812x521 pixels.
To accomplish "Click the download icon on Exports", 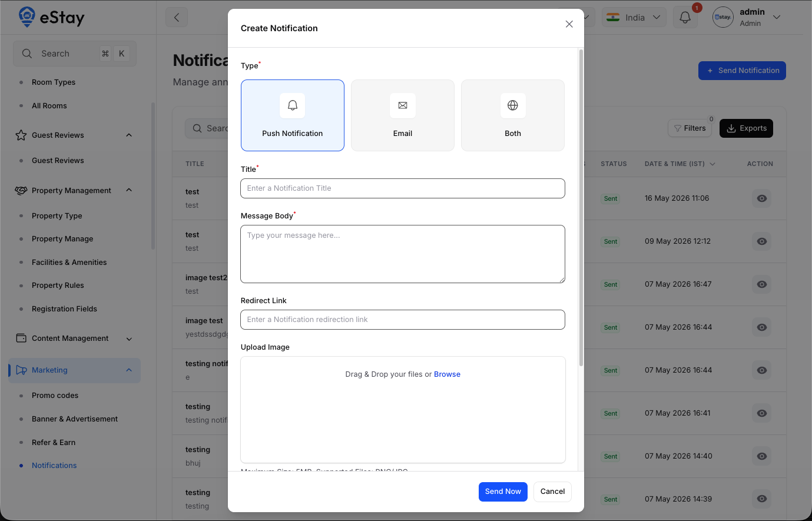I will point(731,128).
